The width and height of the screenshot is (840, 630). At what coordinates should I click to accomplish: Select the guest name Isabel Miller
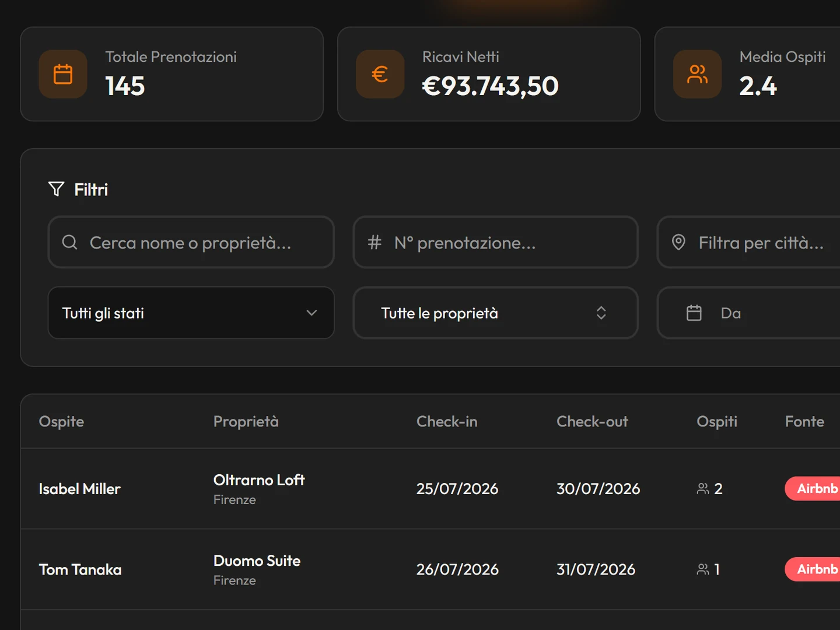click(79, 489)
